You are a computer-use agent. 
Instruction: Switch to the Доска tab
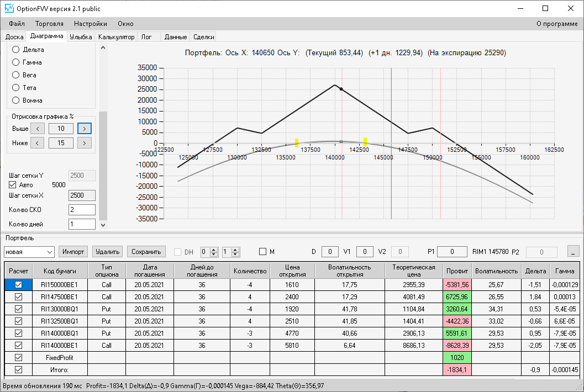pos(14,37)
